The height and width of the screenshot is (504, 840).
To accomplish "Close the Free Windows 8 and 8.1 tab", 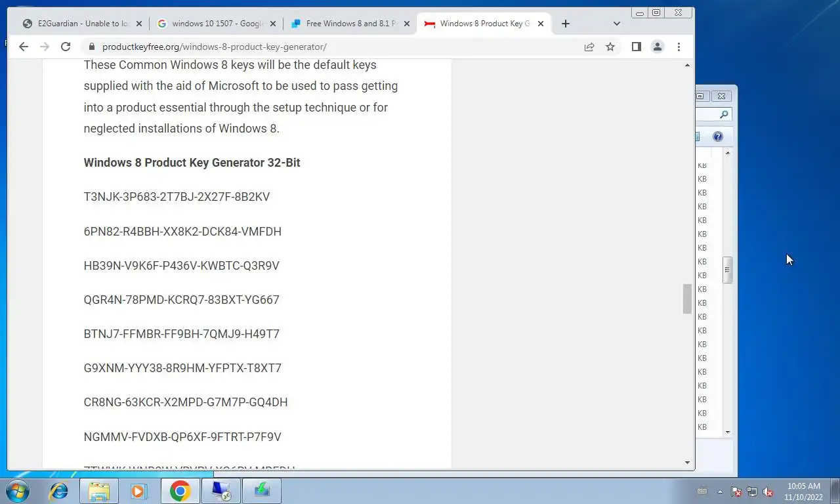I will [406, 24].
